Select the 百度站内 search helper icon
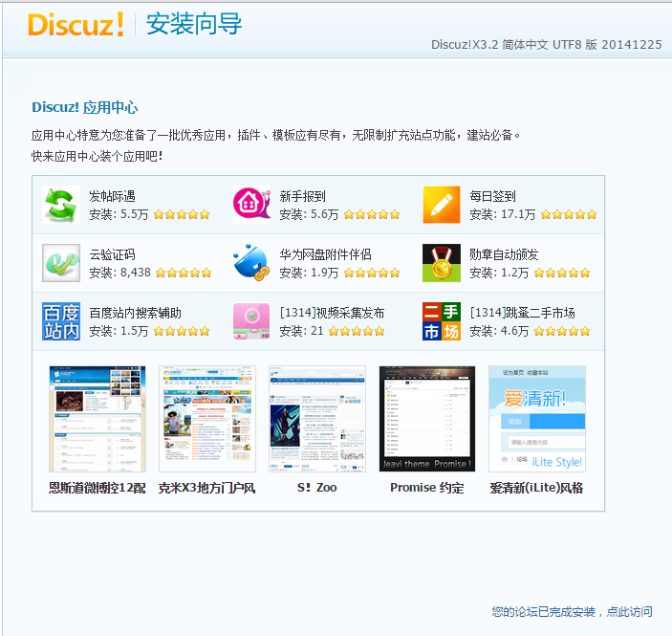The width and height of the screenshot is (672, 636). (60, 321)
